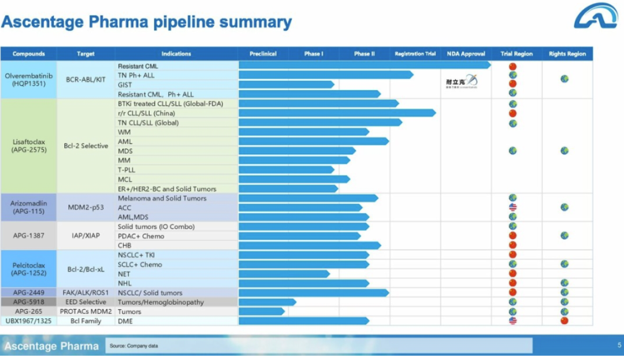Click globe icon in Rights Region for APG-1387

[x=564, y=236]
